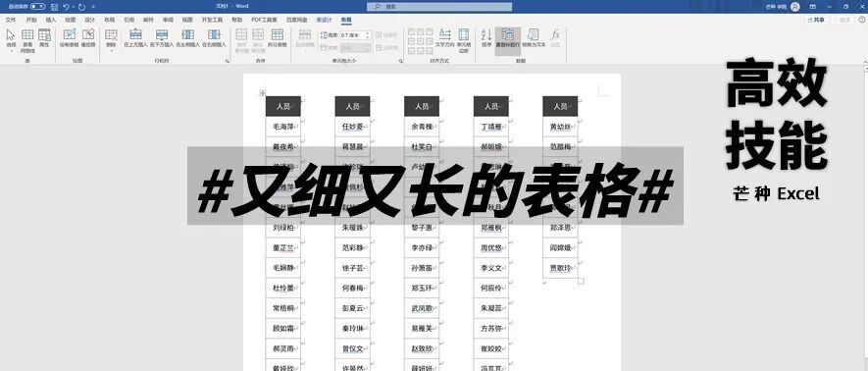Expand the Select (选择) dropdown arrow

tap(11, 50)
